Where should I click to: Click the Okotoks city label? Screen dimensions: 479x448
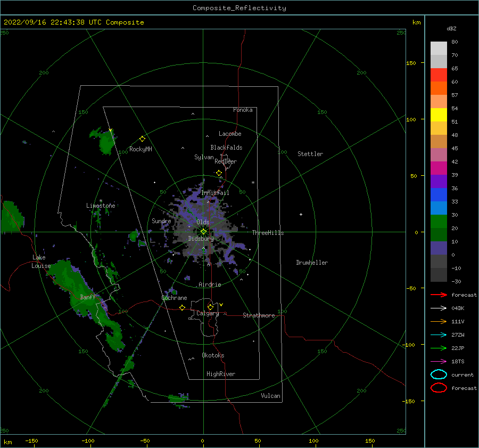[x=213, y=355]
